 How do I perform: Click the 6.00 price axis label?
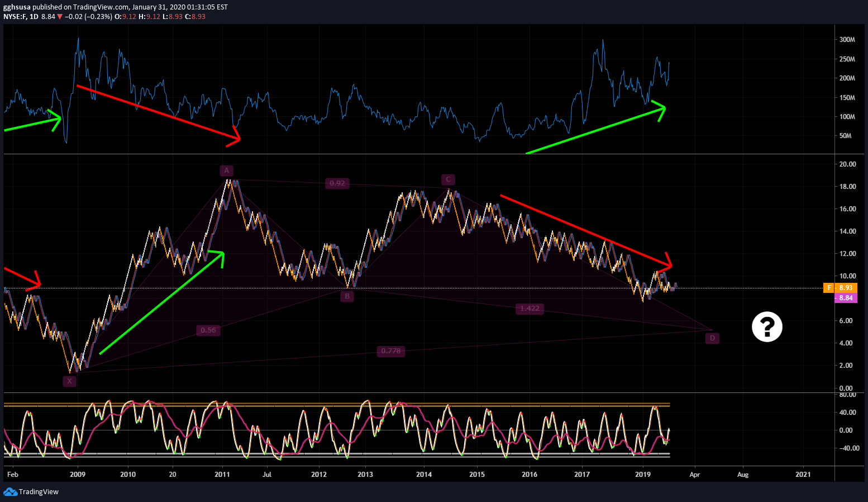[x=846, y=321]
